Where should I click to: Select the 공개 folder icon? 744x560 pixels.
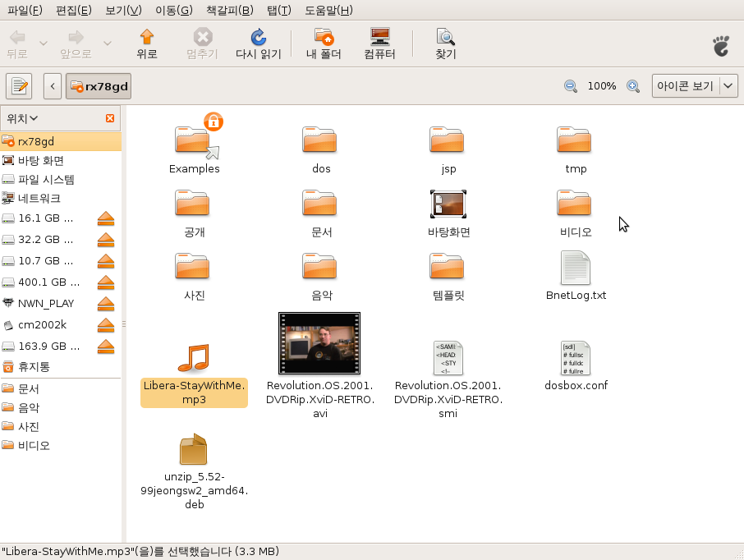click(192, 203)
